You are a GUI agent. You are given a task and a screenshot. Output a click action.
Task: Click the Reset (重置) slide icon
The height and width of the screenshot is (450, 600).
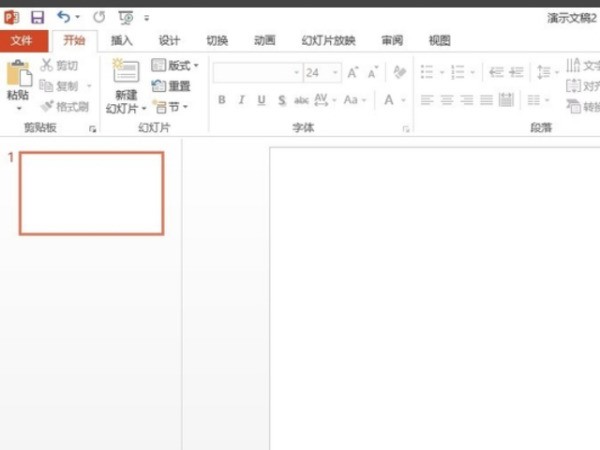coord(159,86)
